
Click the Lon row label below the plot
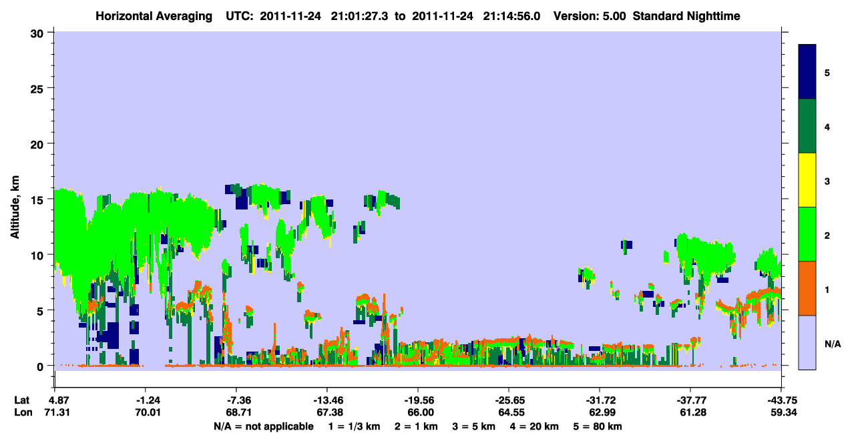click(23, 413)
